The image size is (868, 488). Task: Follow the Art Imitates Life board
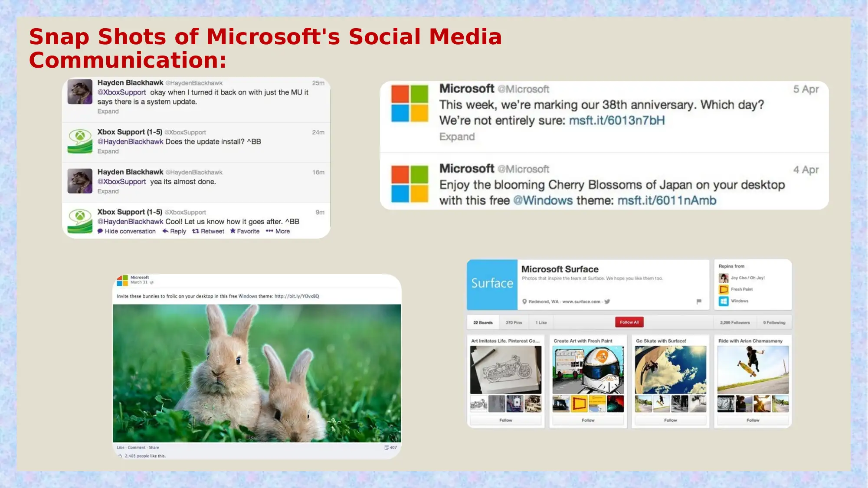coord(506,420)
